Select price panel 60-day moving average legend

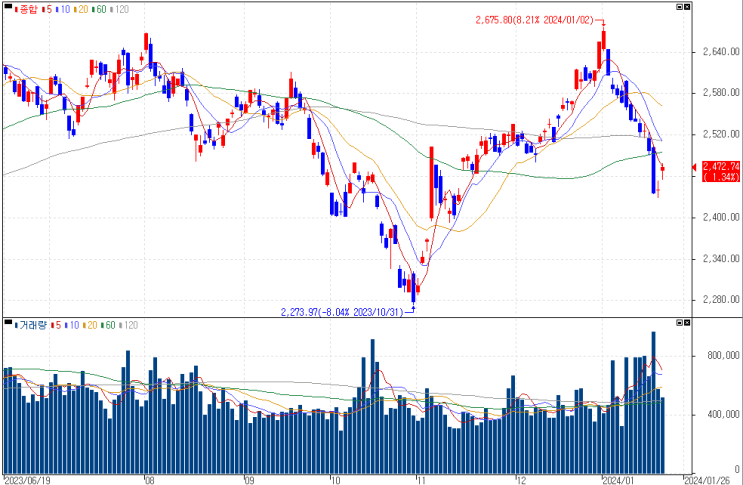coord(100,9)
